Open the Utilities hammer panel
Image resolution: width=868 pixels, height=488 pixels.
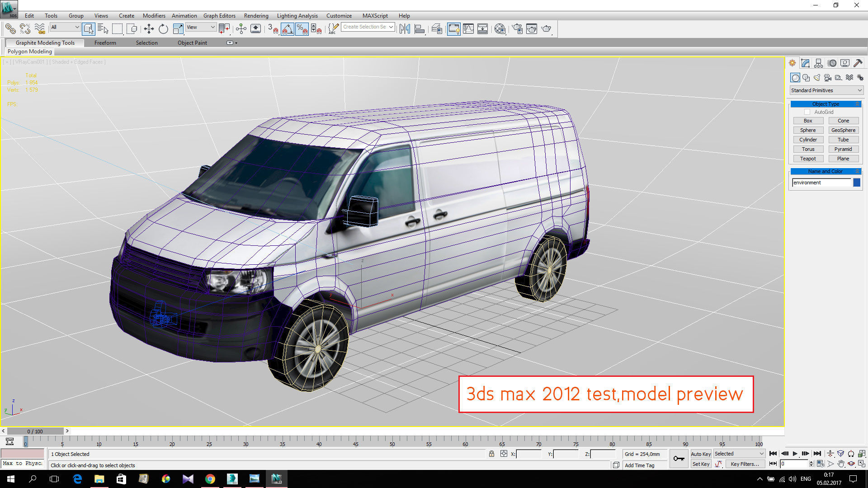(858, 63)
